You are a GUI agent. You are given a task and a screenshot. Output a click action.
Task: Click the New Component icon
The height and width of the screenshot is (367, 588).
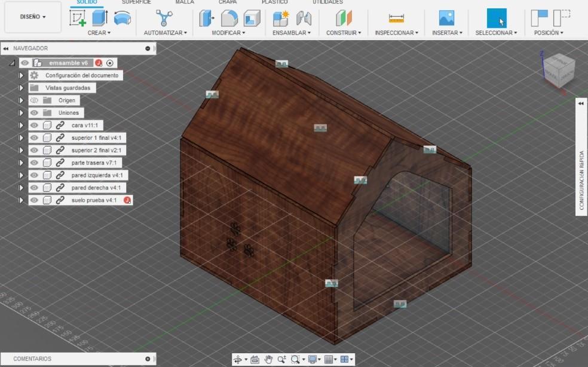tap(281, 18)
